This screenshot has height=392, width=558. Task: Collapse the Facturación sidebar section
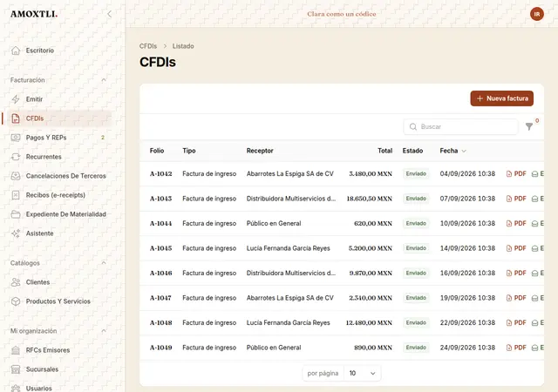tap(104, 80)
